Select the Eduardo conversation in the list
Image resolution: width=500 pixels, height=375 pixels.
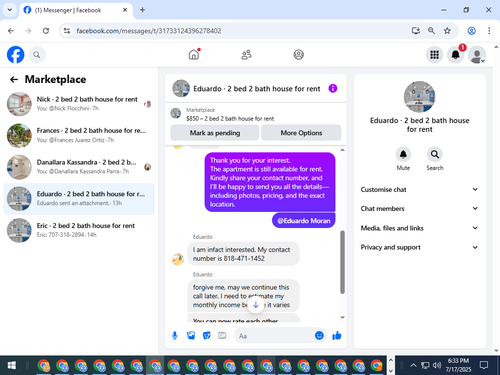point(79,199)
